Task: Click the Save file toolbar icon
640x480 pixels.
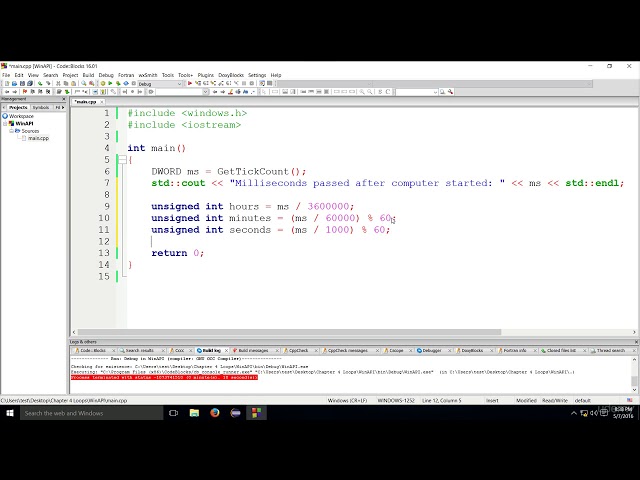Action: click(x=22, y=84)
